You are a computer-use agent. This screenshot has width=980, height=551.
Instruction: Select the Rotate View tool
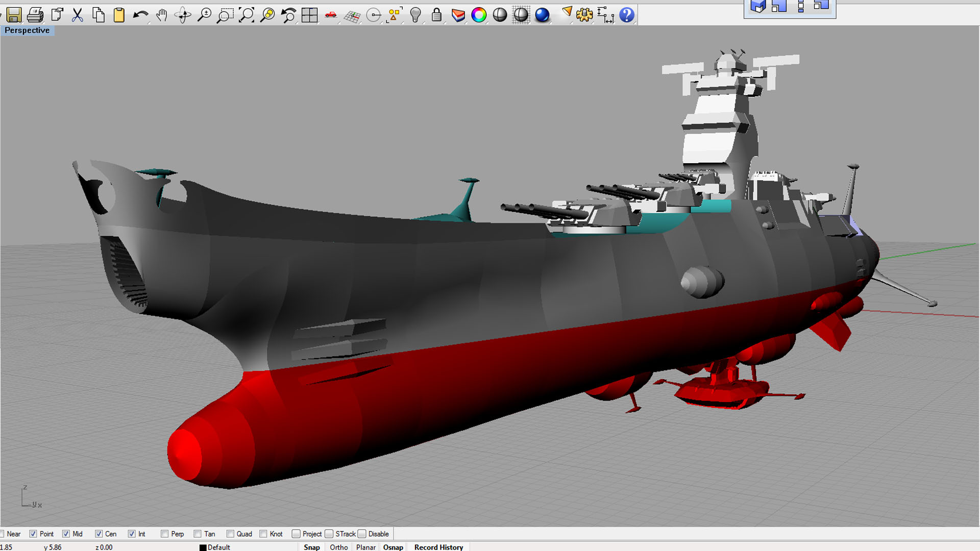pyautogui.click(x=183, y=15)
